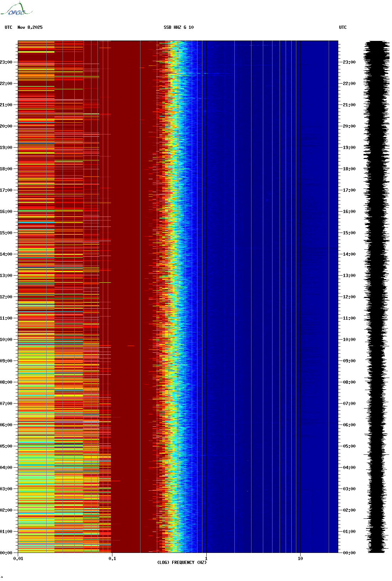Click the 0.1 frequency axis label
392x581 pixels.
(112, 559)
